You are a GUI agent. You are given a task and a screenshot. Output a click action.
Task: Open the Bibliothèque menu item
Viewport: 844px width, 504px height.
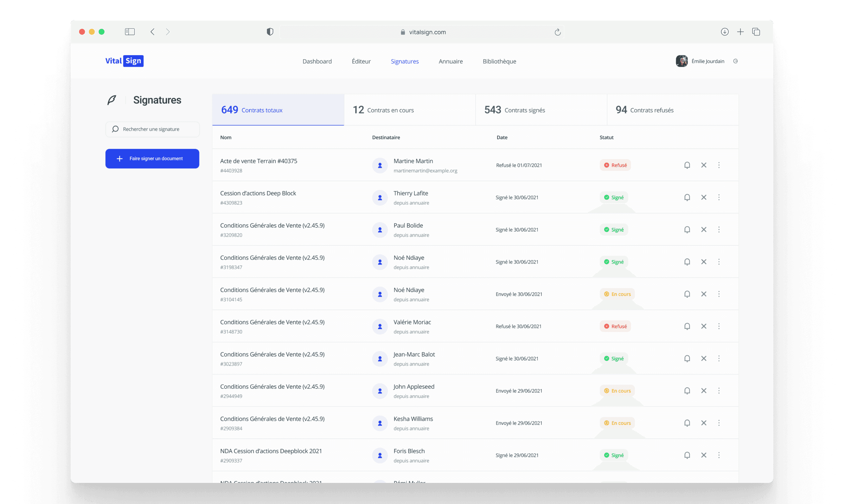(499, 61)
